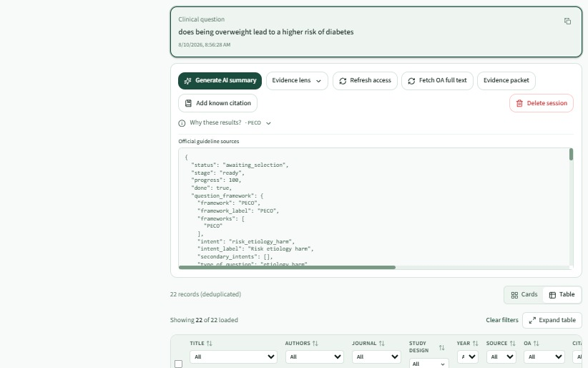Sort table by Title column
Viewport: 588px width, 368px height.
click(x=210, y=344)
